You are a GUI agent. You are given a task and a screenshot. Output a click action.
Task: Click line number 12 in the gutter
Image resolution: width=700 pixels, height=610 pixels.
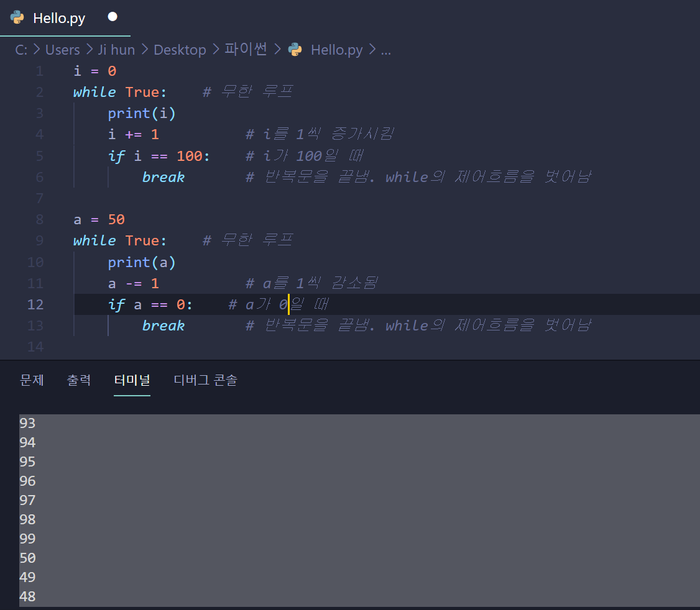tap(35, 305)
